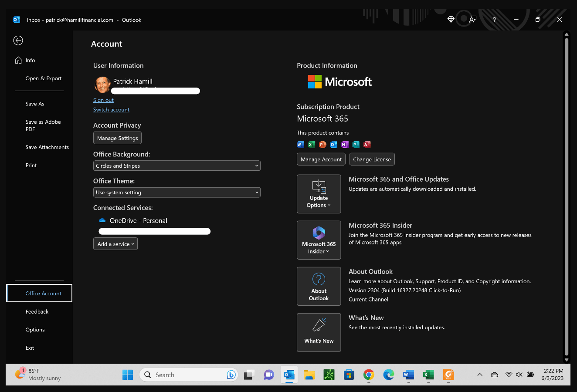Click the scroll up arrow

click(567, 34)
